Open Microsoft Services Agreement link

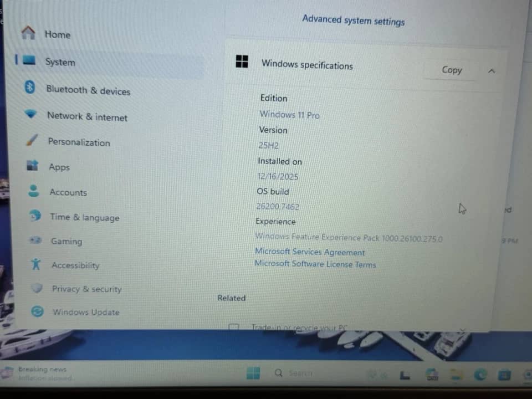coord(310,252)
